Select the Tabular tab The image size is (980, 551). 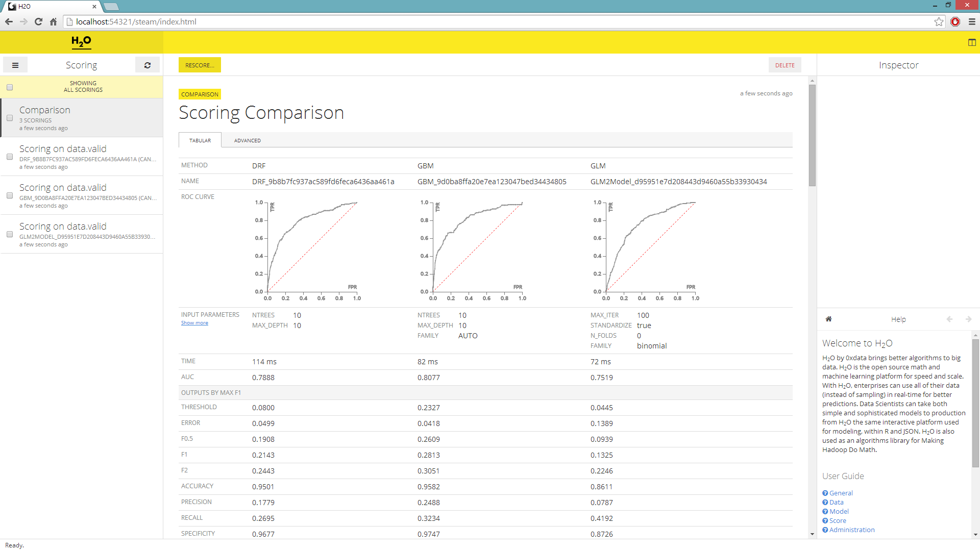point(200,140)
